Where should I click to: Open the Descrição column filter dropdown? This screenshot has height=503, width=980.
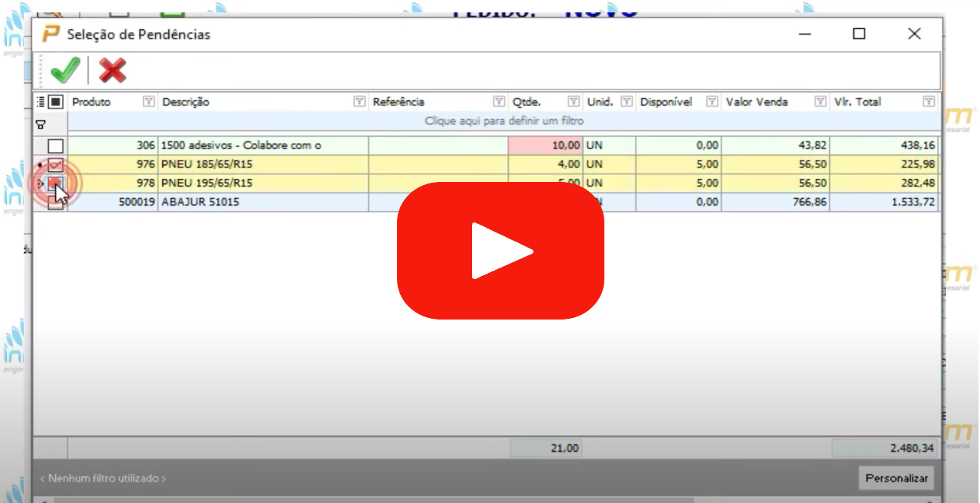coord(359,102)
